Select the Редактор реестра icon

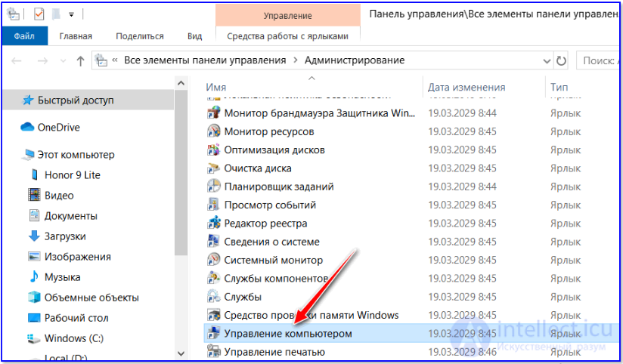coord(214,223)
